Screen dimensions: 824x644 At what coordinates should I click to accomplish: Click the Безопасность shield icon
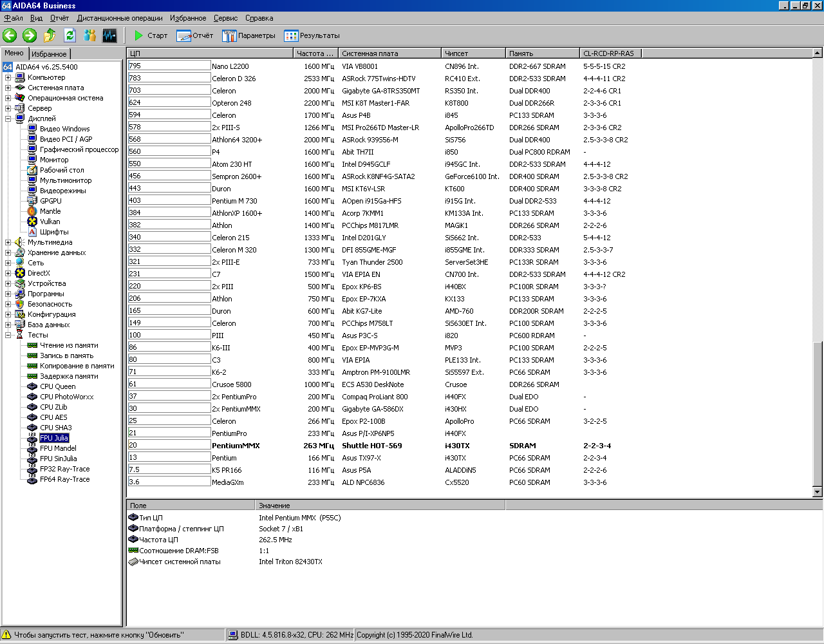pos(20,304)
